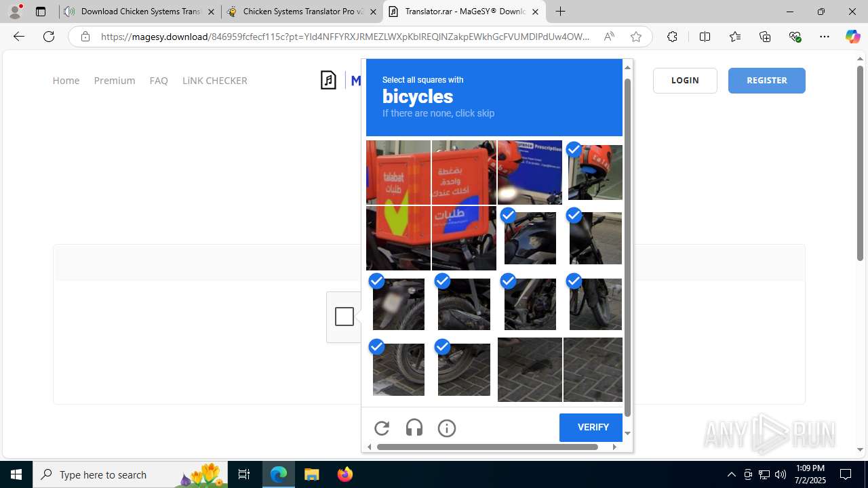Open Microsoft Edge taskbar icon

[x=279, y=474]
